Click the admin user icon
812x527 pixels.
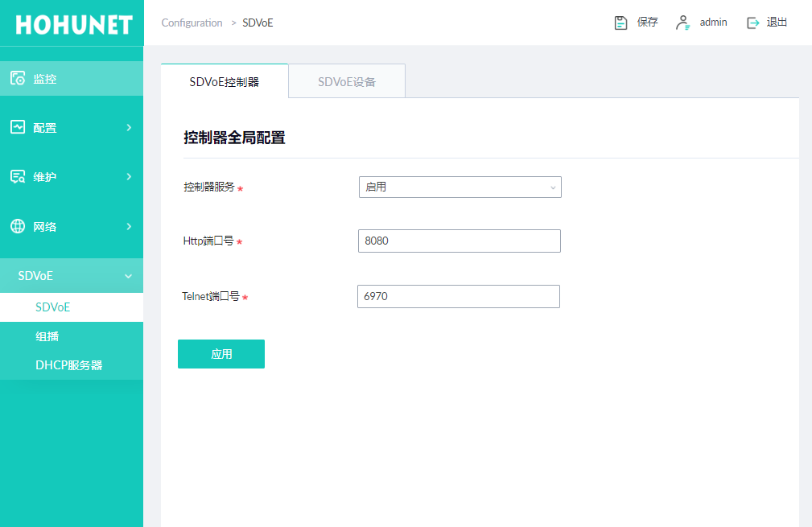[682, 23]
